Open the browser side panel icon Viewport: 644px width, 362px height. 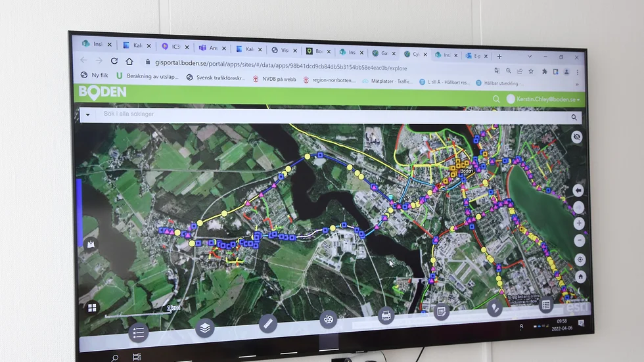click(x=555, y=72)
